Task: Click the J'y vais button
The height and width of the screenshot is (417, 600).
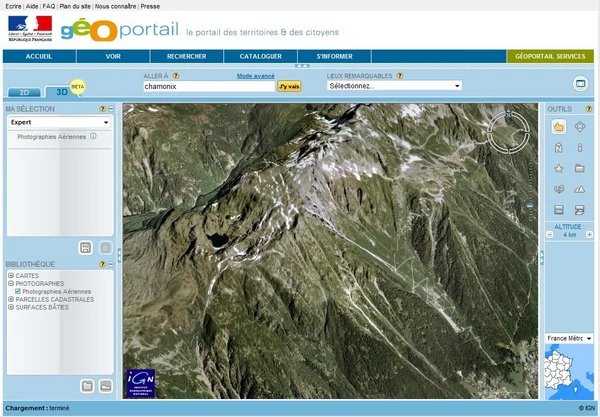Action: point(289,86)
